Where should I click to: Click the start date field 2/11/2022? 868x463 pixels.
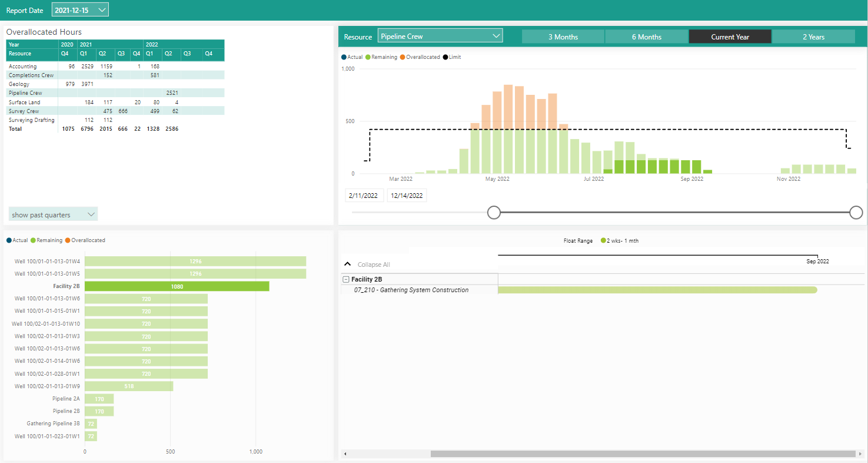[364, 196]
